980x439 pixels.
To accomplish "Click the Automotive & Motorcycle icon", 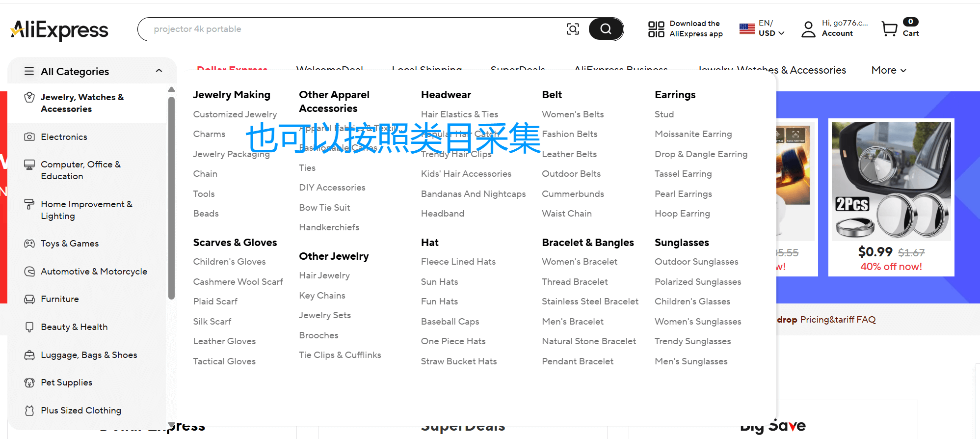I will point(29,272).
